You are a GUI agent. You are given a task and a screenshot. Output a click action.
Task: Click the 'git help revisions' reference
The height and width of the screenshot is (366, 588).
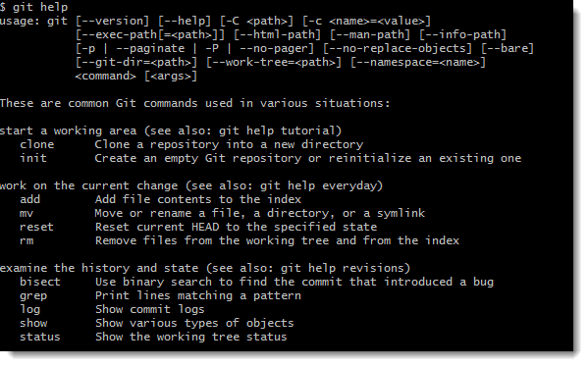[x=342, y=268]
